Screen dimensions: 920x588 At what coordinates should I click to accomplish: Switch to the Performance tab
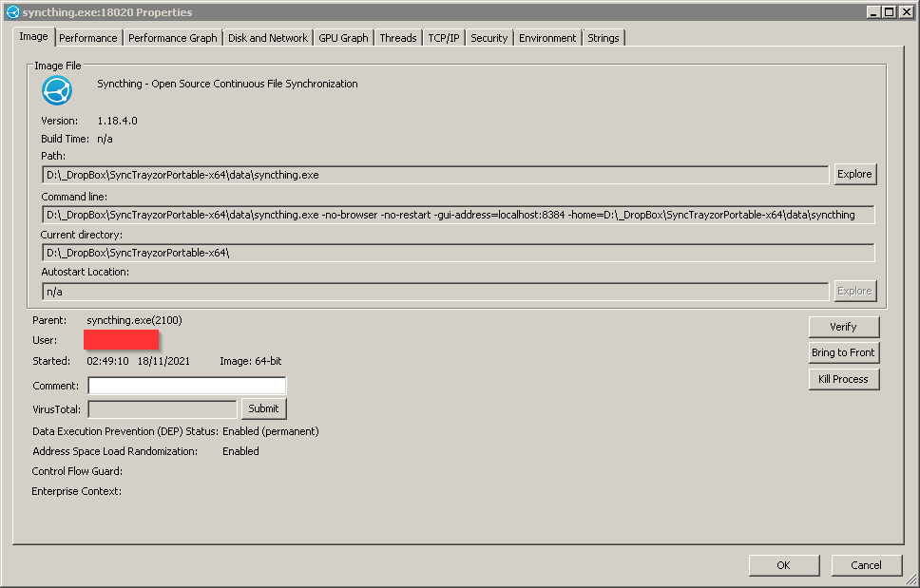pos(87,37)
